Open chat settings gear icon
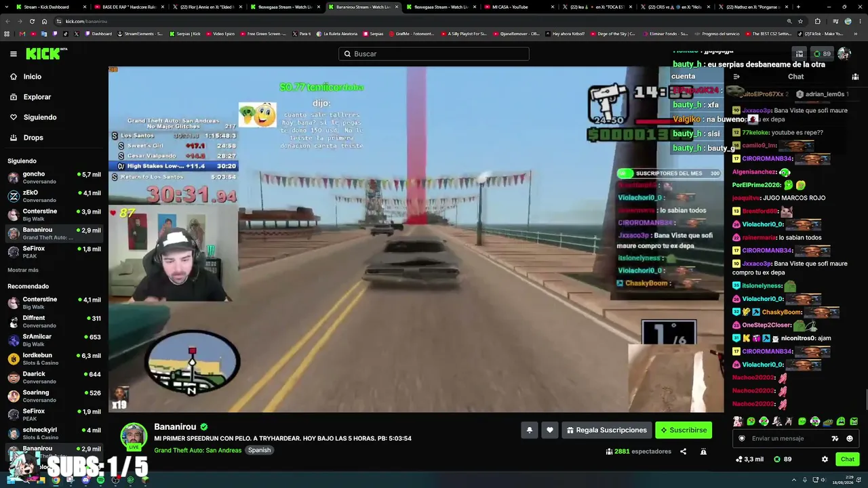Viewport: 868px width, 488px height. pos(825,459)
